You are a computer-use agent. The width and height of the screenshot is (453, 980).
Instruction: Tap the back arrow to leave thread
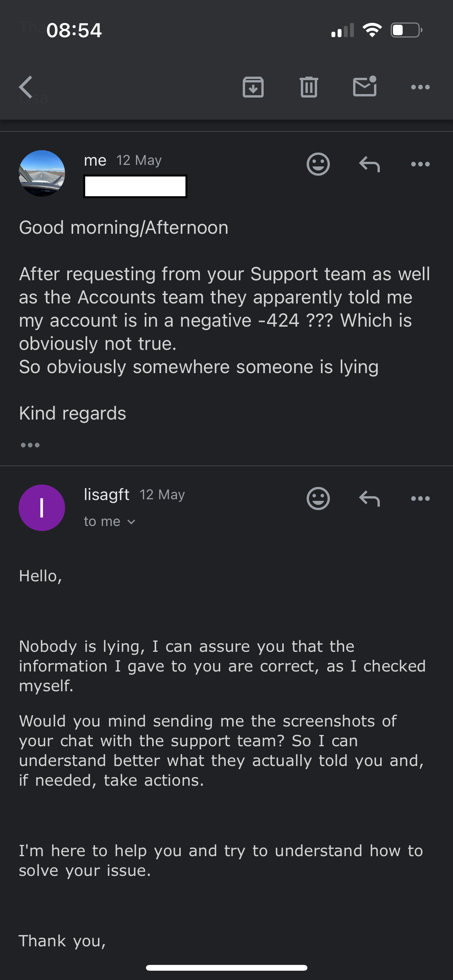[26, 87]
